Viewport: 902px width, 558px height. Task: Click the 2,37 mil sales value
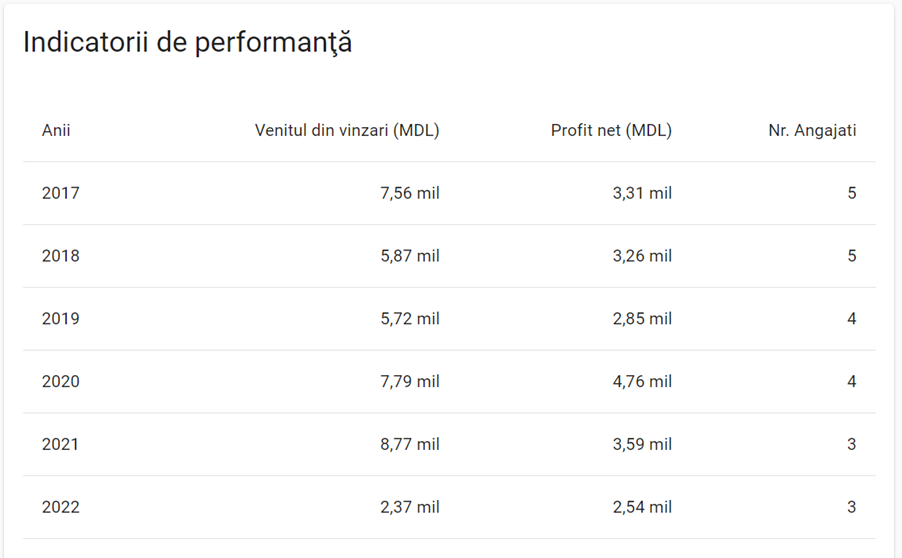coord(410,507)
